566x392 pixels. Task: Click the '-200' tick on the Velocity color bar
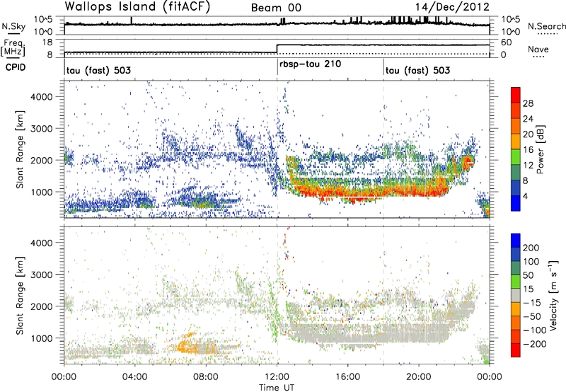click(x=534, y=344)
